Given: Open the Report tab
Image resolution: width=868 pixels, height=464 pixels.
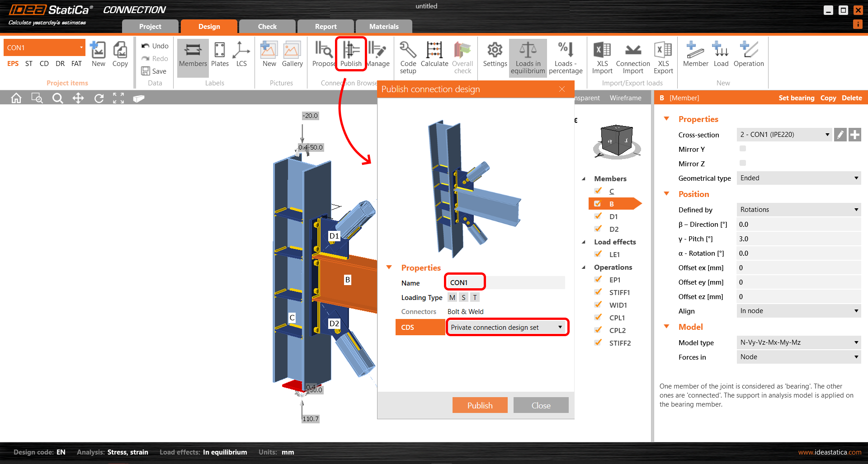Looking at the screenshot, I should point(325,26).
